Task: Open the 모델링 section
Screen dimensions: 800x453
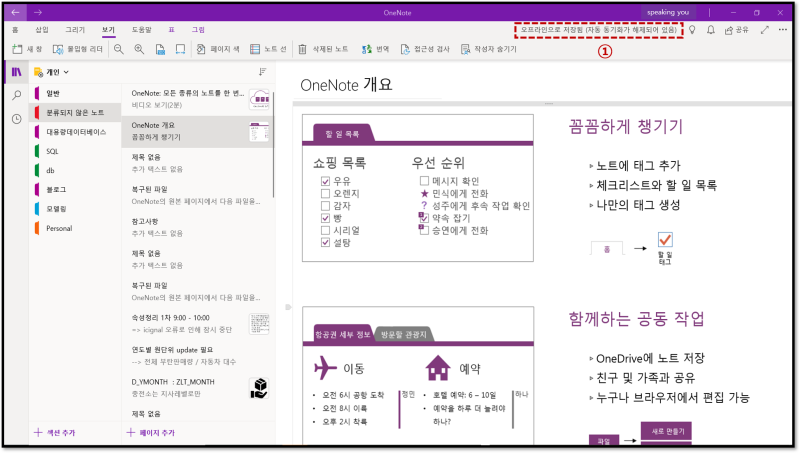Action: pos(75,209)
